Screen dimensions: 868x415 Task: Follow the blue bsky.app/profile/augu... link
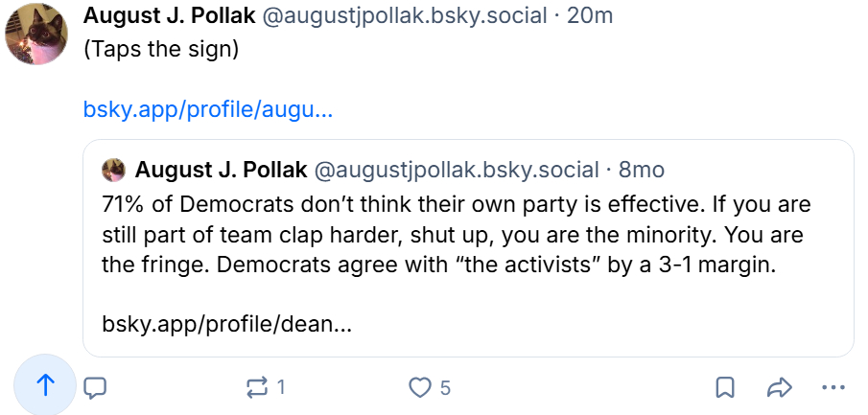(208, 109)
